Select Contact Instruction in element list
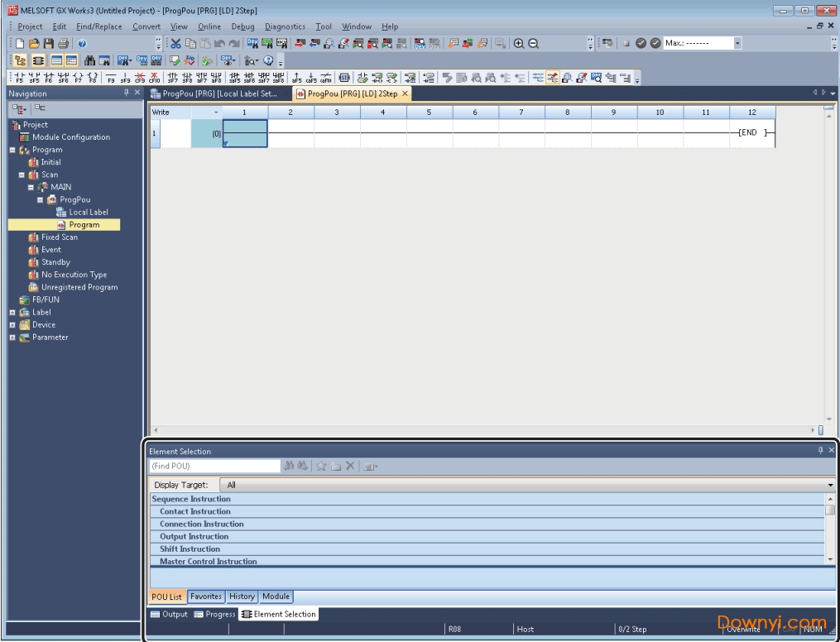The width and height of the screenshot is (840, 642). coord(195,511)
